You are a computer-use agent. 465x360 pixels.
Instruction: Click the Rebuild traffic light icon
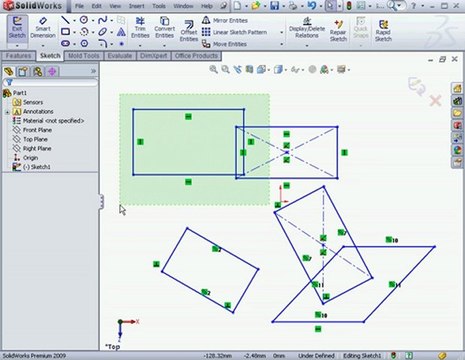pos(349,6)
